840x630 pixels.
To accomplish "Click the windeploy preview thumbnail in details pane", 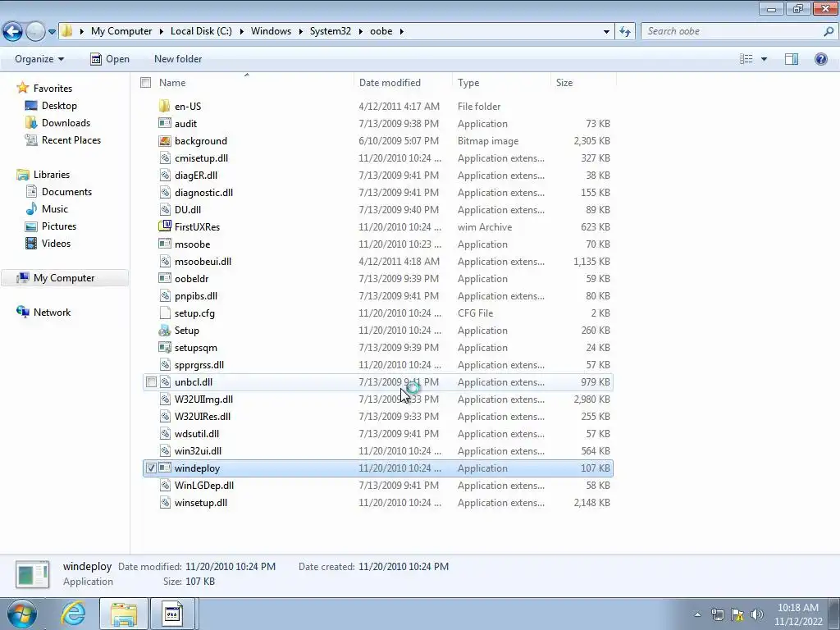I will coord(32,574).
